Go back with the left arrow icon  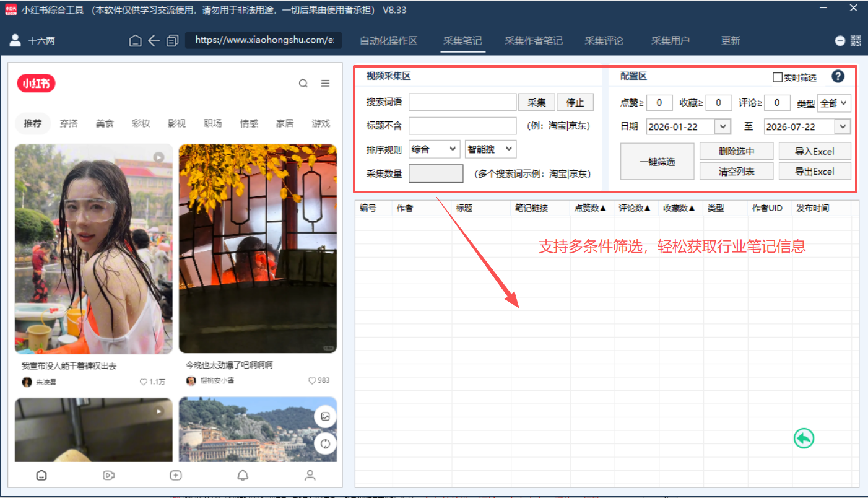(154, 41)
